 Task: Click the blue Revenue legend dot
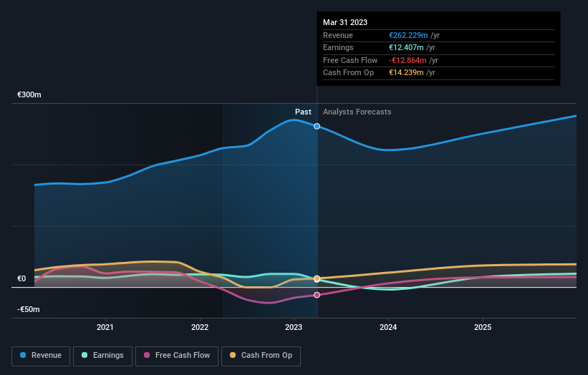coord(23,355)
